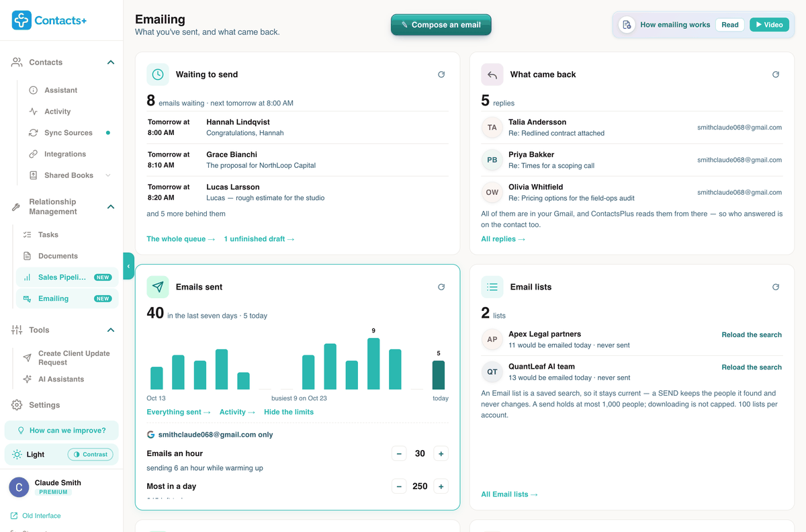Open the 1 unfinished draft link
806x532 pixels.
coord(259,238)
